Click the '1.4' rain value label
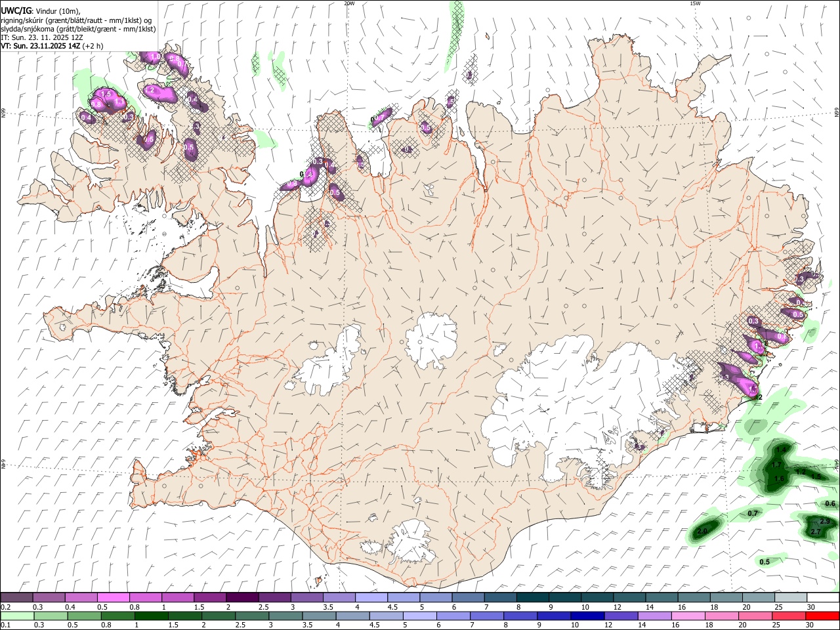The height and width of the screenshot is (630, 840). (781, 450)
